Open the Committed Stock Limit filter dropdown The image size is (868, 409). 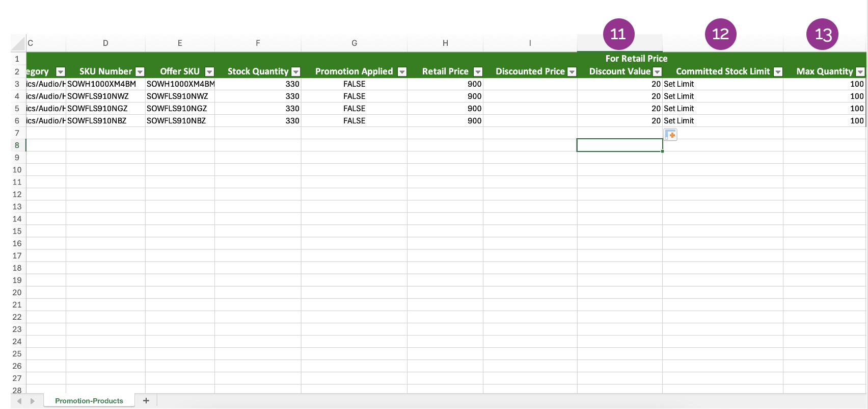click(x=778, y=72)
